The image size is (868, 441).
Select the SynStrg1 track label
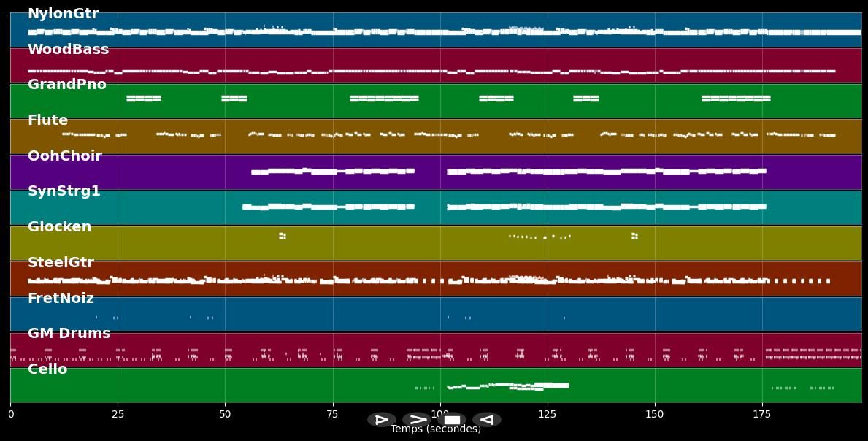pyautogui.click(x=64, y=191)
